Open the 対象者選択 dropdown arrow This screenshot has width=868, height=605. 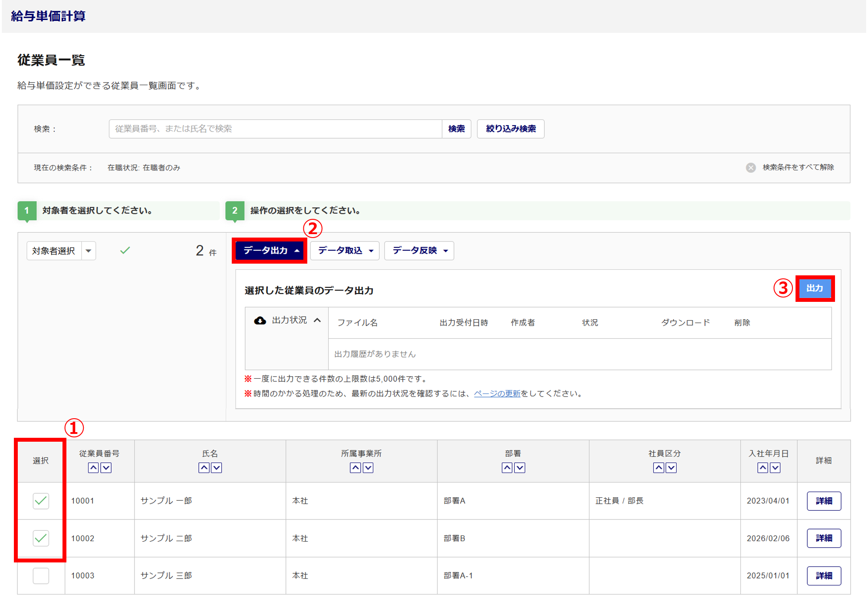pyautogui.click(x=89, y=251)
